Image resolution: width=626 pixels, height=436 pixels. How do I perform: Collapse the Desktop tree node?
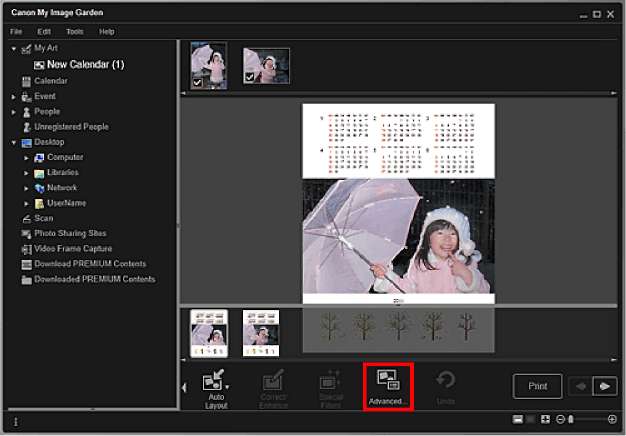(x=15, y=142)
